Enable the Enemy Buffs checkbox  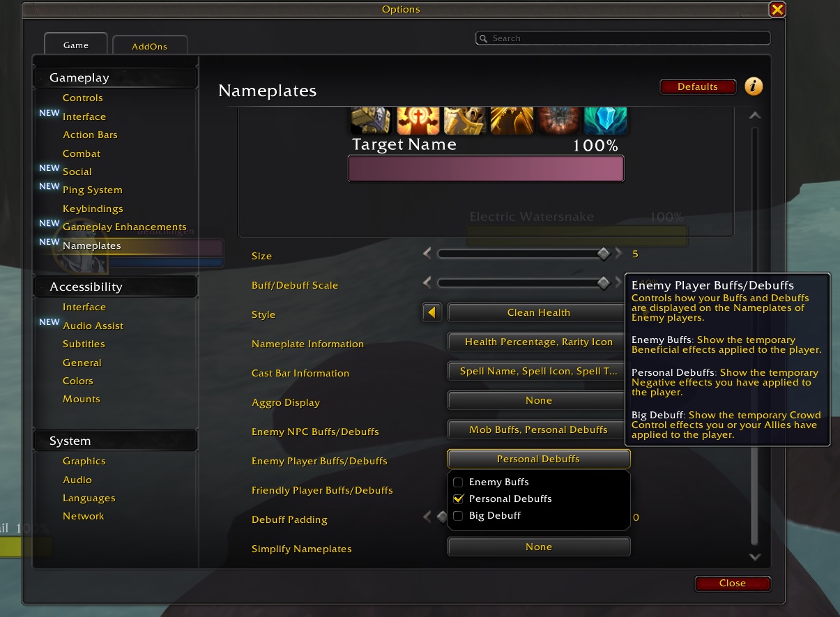click(x=458, y=482)
